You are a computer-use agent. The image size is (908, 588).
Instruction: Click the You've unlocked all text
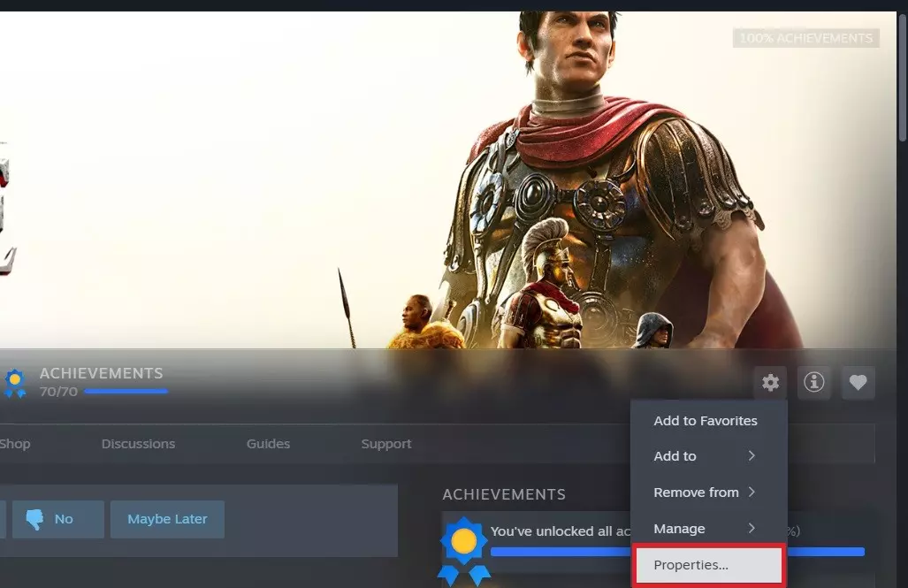pos(560,531)
